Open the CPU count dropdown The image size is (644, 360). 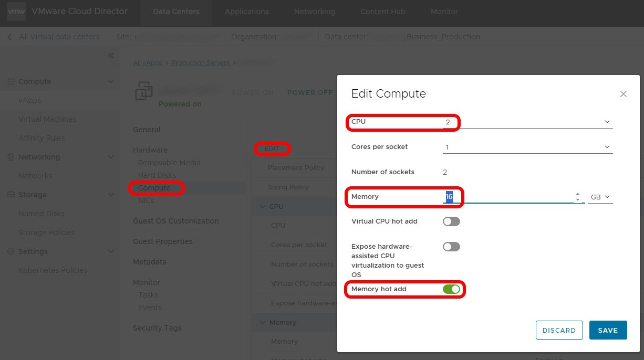point(527,122)
